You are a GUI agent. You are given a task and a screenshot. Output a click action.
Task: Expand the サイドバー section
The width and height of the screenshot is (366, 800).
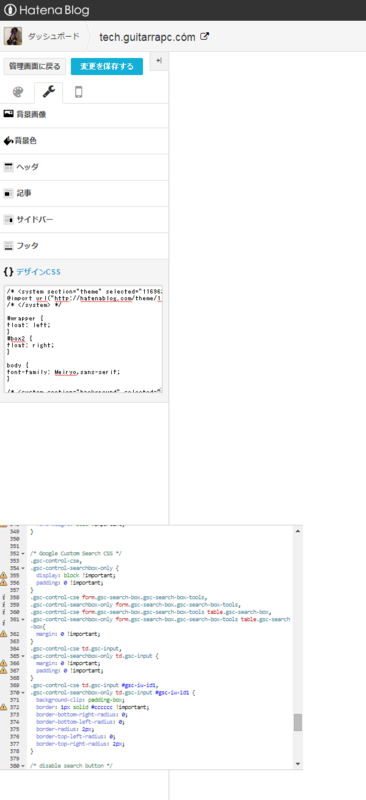(x=84, y=220)
